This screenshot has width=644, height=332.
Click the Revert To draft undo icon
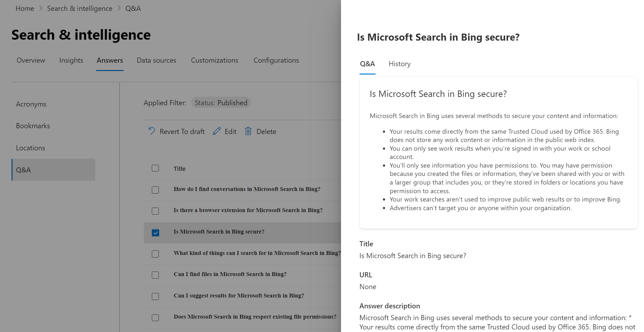pyautogui.click(x=152, y=131)
